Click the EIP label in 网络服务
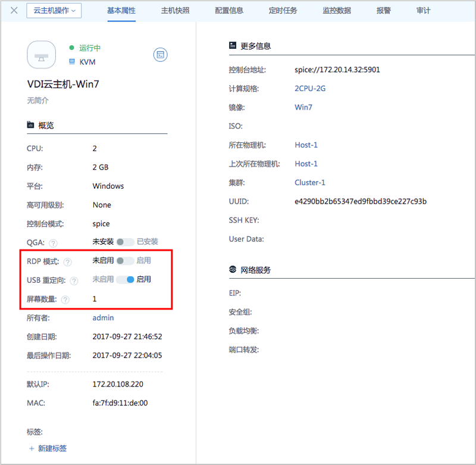476x465 pixels. [x=235, y=293]
